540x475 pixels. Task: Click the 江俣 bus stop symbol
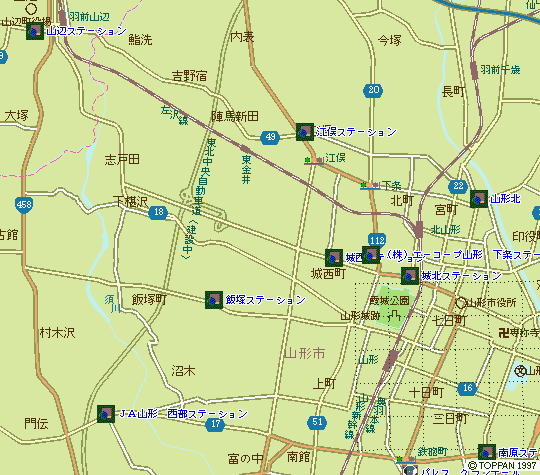(x=314, y=161)
